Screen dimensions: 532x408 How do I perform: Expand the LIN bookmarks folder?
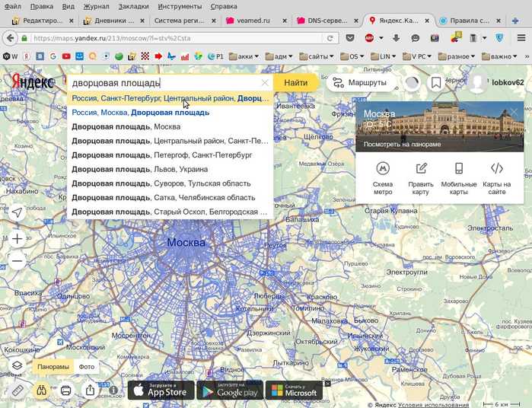coord(383,56)
